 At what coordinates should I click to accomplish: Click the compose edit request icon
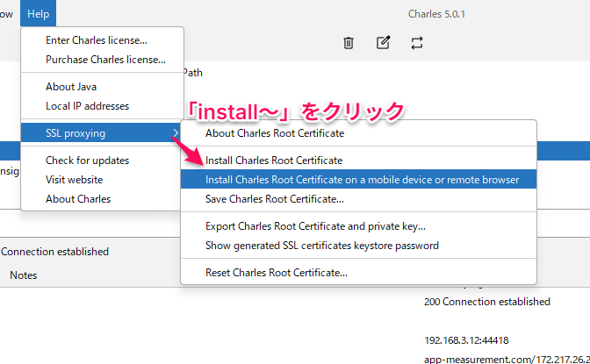(x=383, y=42)
